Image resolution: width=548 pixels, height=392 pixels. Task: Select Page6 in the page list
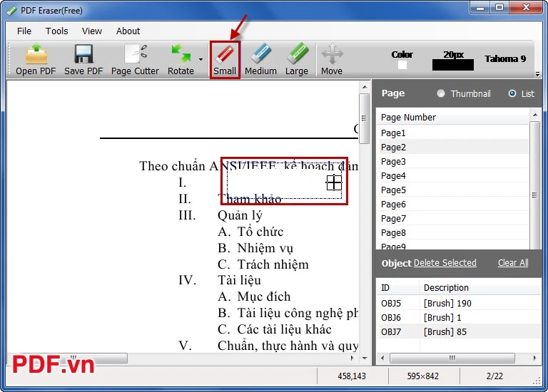(453, 205)
